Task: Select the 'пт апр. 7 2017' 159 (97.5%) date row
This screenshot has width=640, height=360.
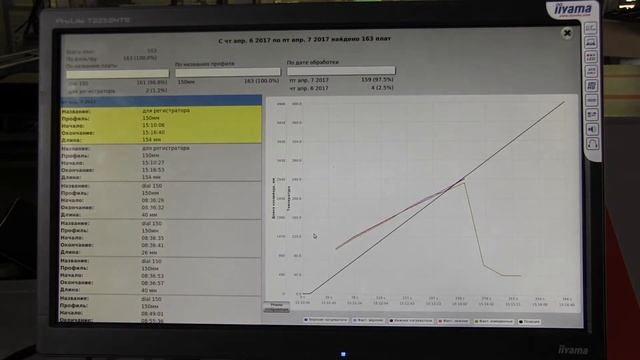Action: click(x=341, y=80)
